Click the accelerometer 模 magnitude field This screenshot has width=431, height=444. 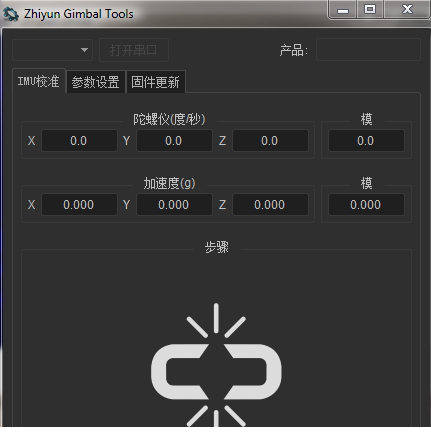pyautogui.click(x=366, y=205)
